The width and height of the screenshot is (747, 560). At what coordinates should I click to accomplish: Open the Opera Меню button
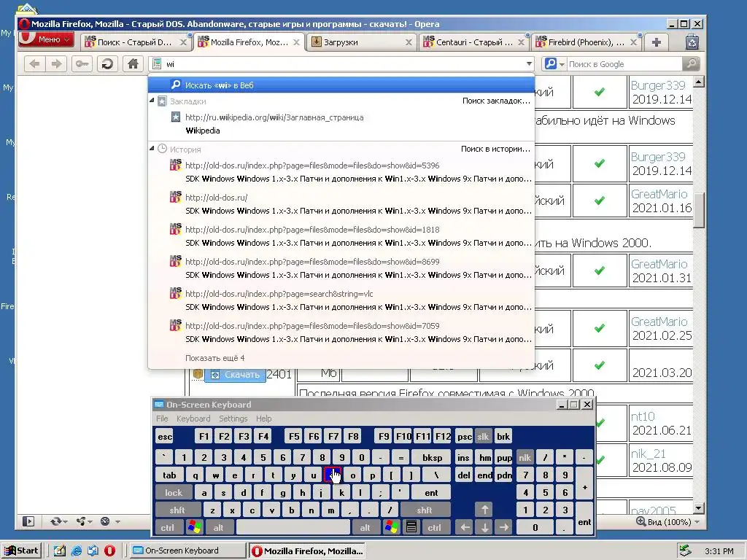point(46,39)
